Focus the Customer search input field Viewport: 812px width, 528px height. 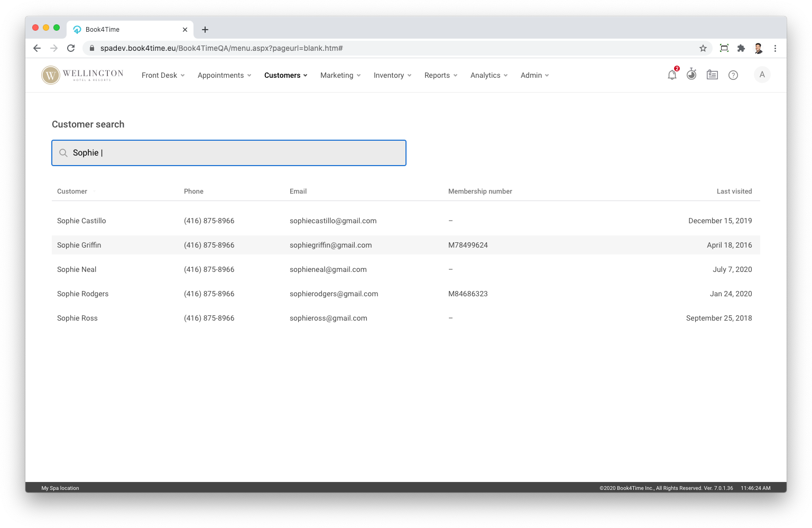pos(238,153)
